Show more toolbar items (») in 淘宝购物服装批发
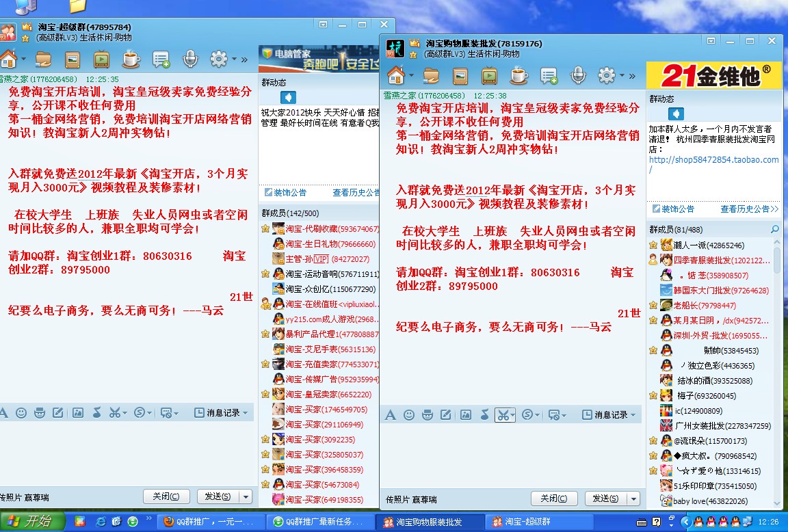Image resolution: width=788 pixels, height=532 pixels. [x=632, y=77]
